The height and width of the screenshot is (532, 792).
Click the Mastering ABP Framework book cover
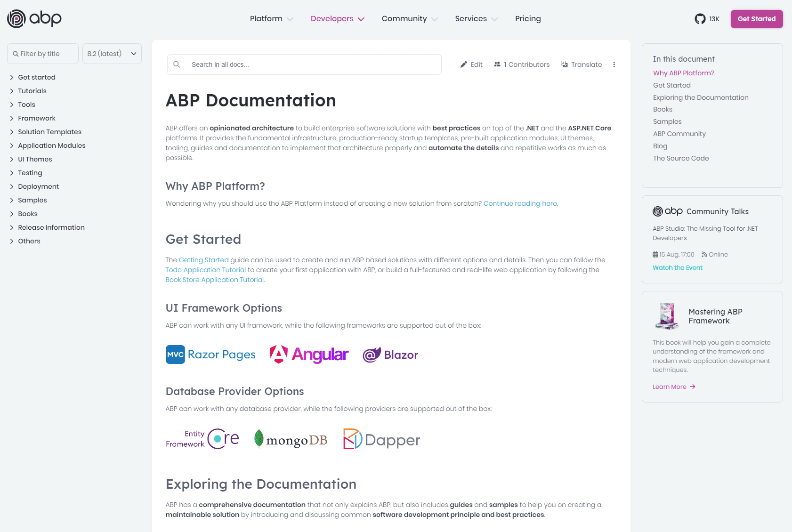[667, 316]
